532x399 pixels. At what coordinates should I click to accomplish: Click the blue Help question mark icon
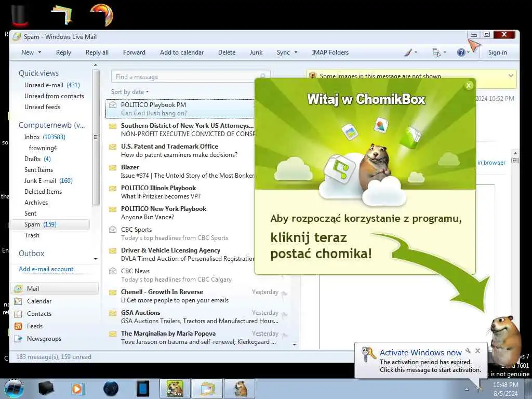coord(461,52)
